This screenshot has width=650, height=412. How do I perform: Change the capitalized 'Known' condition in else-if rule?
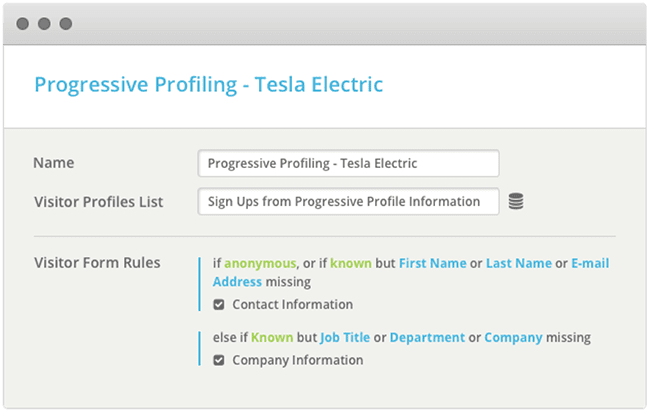coord(272,338)
